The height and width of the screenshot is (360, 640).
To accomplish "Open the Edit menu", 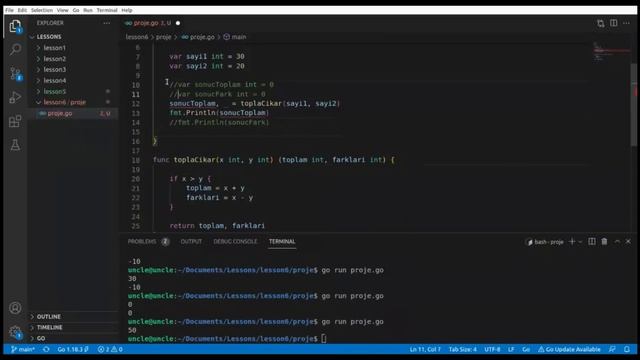I will click(22, 10).
